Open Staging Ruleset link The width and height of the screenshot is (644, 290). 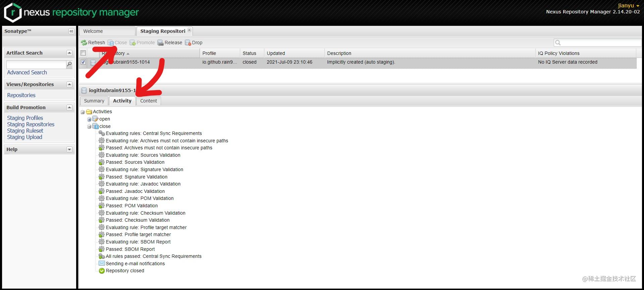[x=25, y=131]
